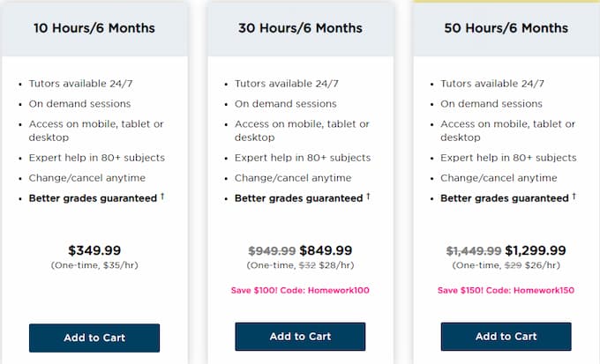600x364 pixels.
Task: Click the crossed-out $1,449.99 price
Action: 474,251
